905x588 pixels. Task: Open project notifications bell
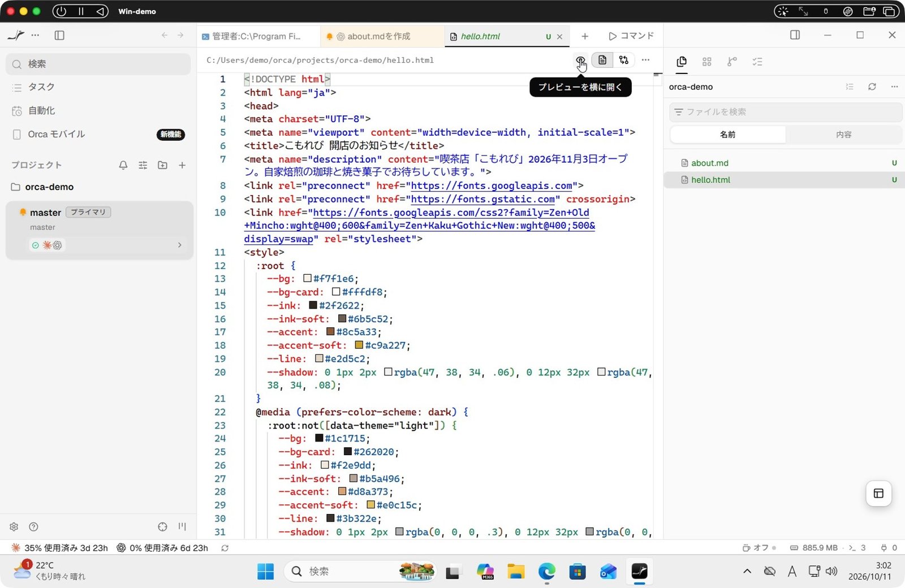click(123, 165)
